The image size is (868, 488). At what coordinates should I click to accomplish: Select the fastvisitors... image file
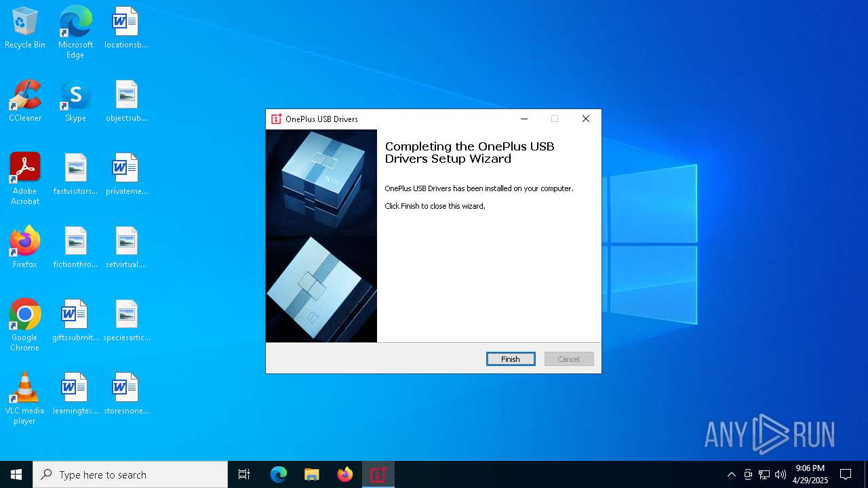pyautogui.click(x=75, y=175)
